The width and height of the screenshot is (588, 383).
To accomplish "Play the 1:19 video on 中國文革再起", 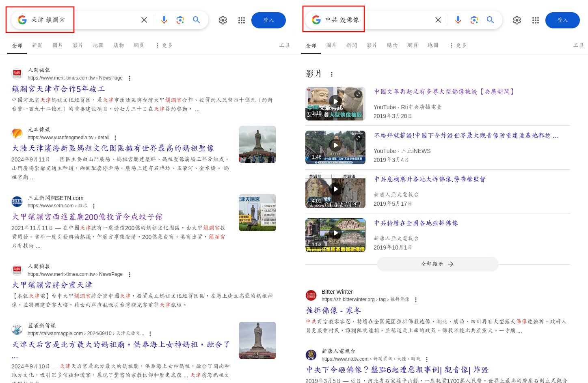I will [x=335, y=103].
